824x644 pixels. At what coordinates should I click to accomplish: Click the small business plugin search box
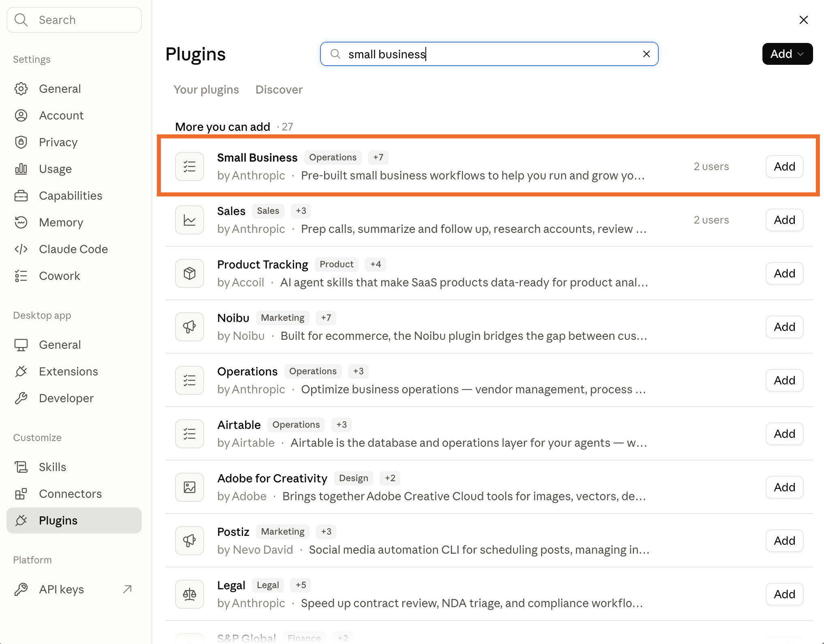[489, 54]
